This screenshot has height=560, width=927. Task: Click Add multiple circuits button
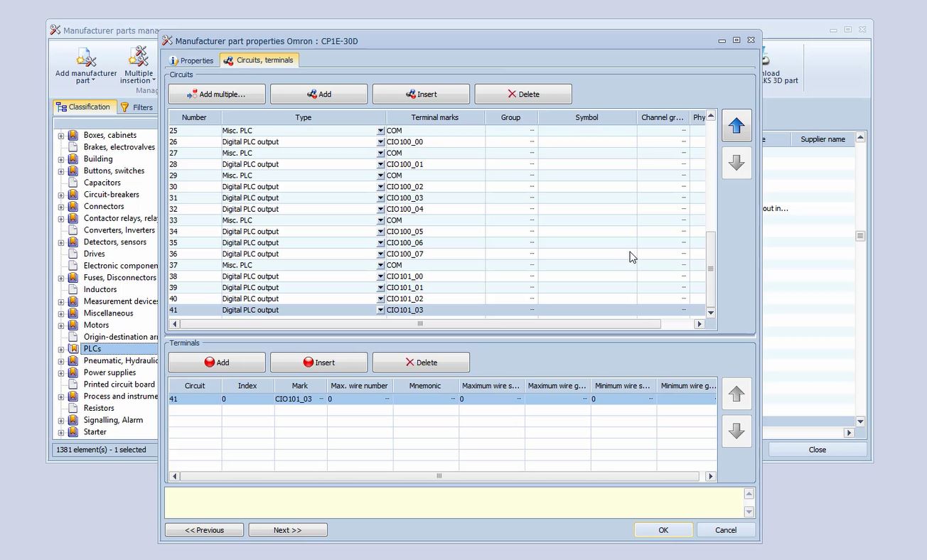pos(217,94)
